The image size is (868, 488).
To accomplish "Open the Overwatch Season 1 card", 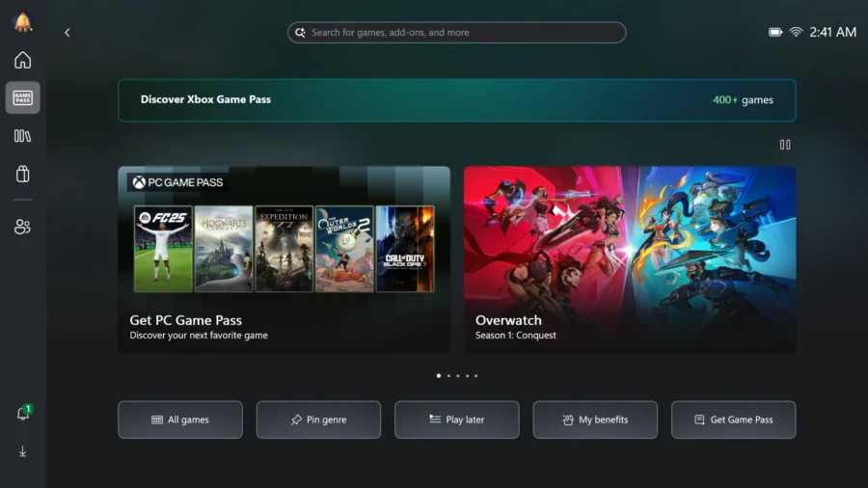I will click(x=630, y=259).
